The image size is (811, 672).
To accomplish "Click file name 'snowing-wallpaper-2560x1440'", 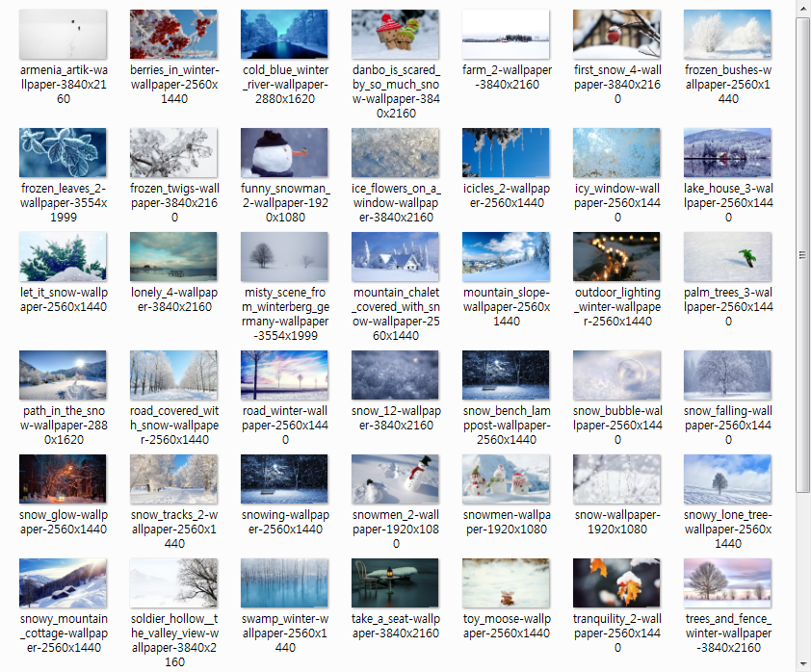I will [x=285, y=522].
